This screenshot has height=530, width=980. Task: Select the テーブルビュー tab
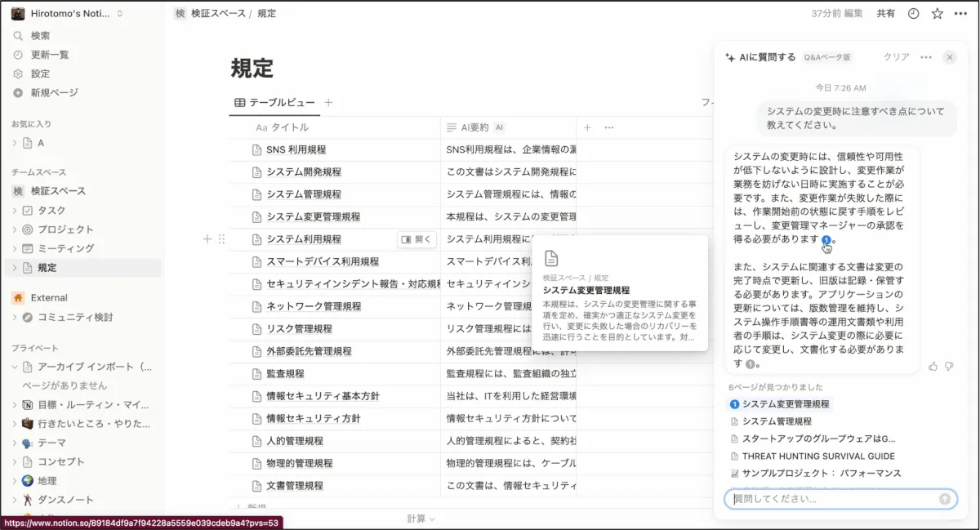pos(274,103)
